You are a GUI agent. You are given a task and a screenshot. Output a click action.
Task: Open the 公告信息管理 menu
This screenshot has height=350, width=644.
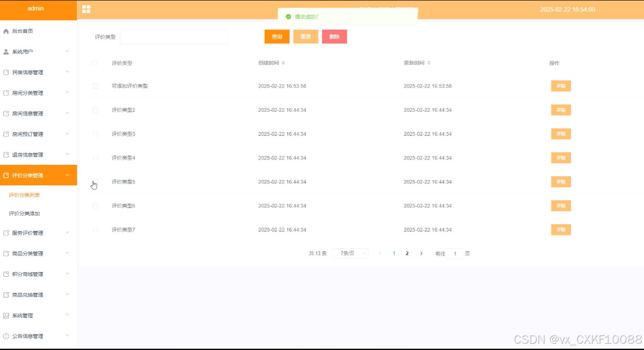pyautogui.click(x=38, y=336)
